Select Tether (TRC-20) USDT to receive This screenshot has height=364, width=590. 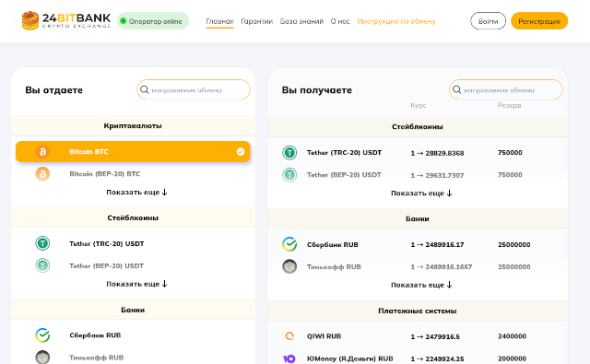coord(418,153)
